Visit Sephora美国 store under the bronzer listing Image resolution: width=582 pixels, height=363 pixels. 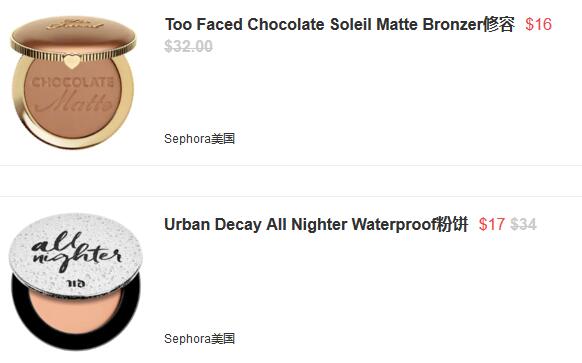[200, 138]
